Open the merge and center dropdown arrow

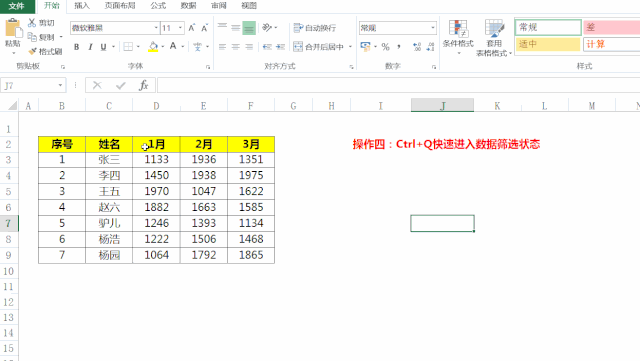[350, 47]
